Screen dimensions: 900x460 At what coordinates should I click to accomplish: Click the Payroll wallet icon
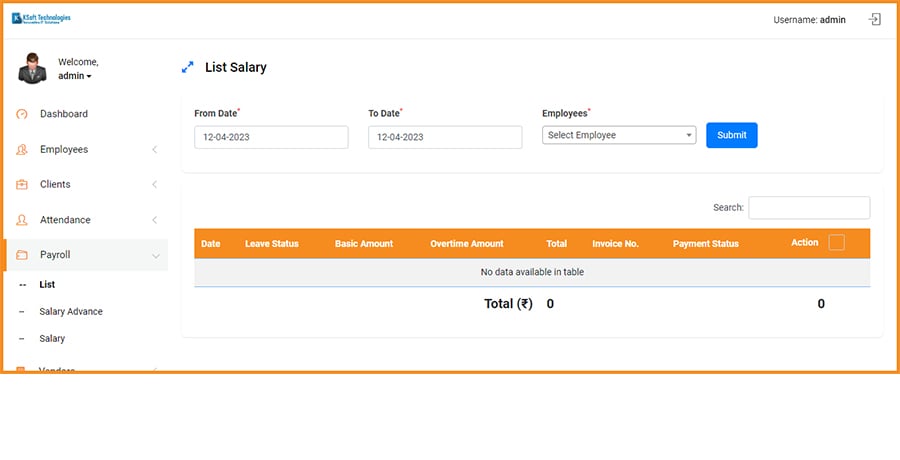[x=22, y=256]
